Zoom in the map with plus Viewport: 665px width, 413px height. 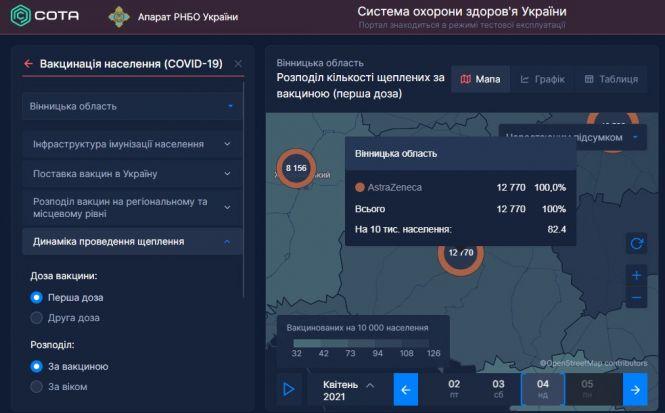pos(636,276)
